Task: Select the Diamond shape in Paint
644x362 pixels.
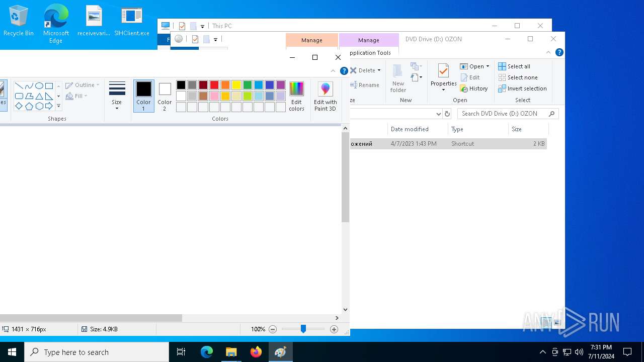Action: click(x=19, y=106)
